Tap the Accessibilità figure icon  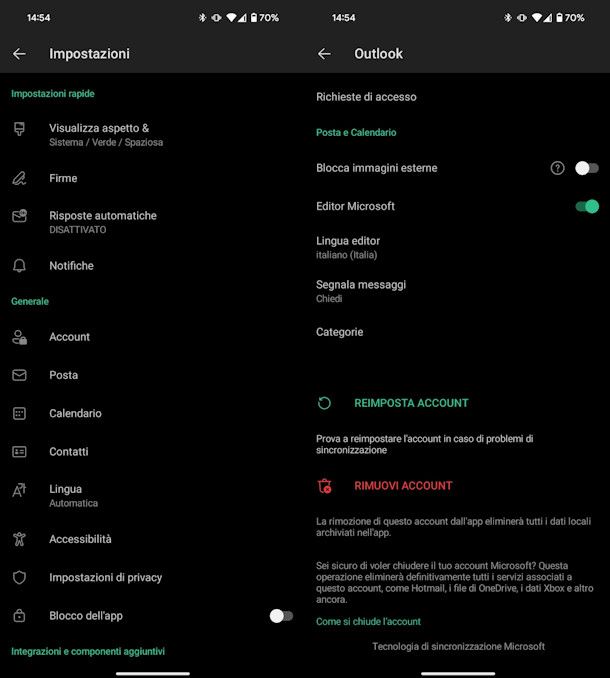(x=19, y=539)
